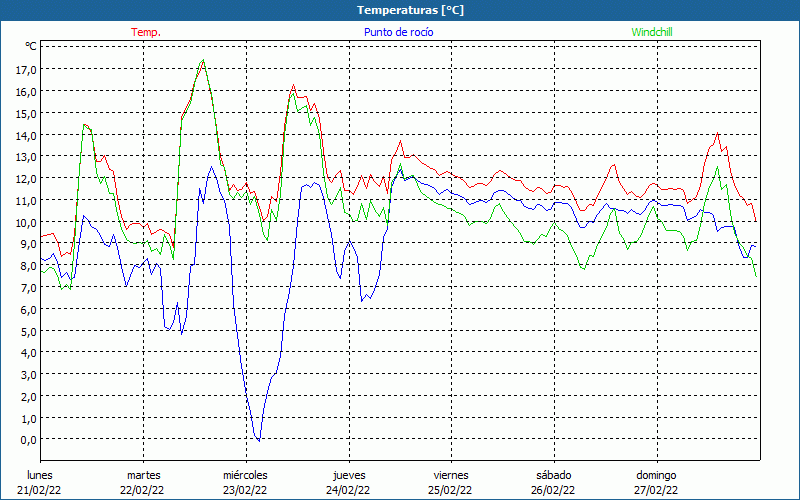This screenshot has height=500, width=800.
Task: Select the miércoles day label
Action: (244, 475)
